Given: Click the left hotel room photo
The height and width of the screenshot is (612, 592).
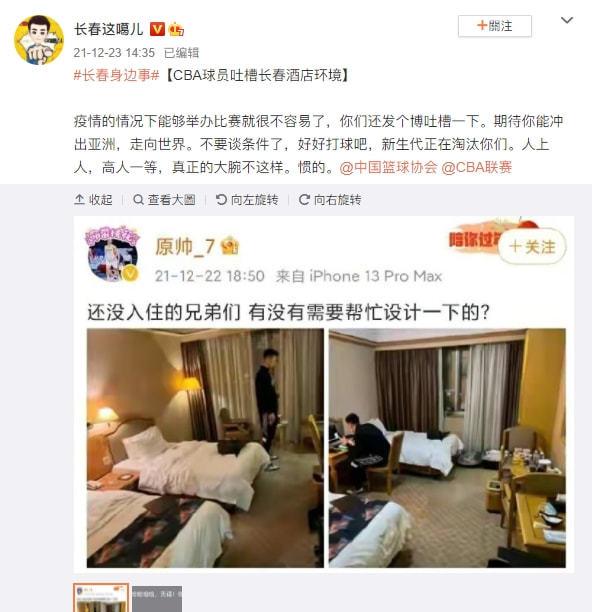Looking at the screenshot, I should point(205,448).
